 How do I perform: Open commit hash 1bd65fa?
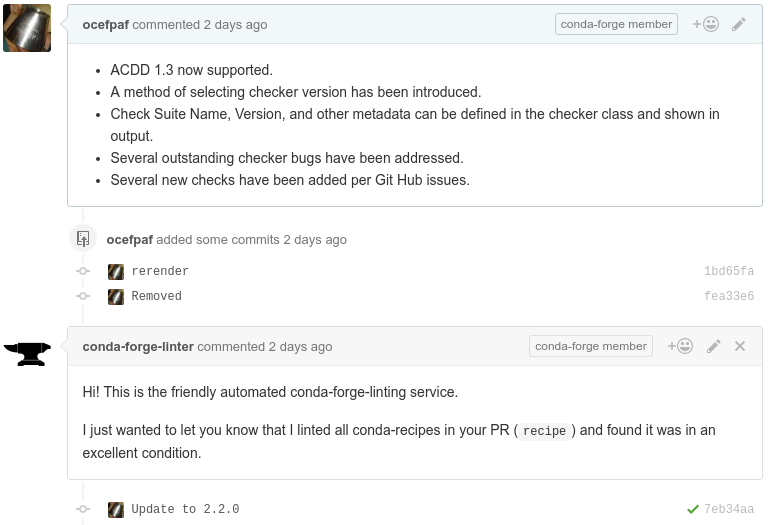pyautogui.click(x=729, y=271)
